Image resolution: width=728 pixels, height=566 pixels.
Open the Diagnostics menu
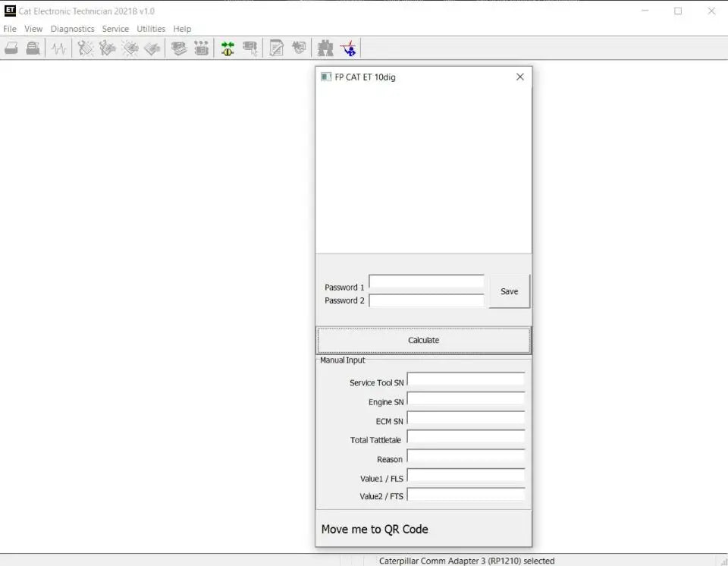coord(72,28)
